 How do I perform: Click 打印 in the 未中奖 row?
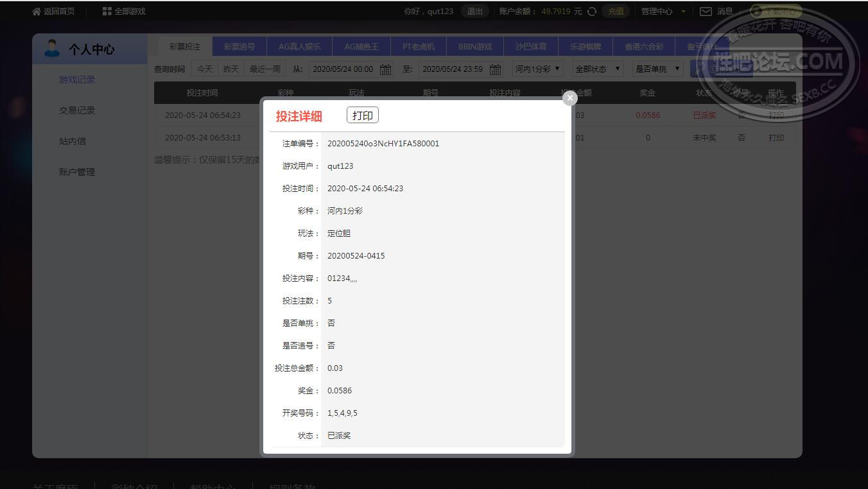point(776,137)
